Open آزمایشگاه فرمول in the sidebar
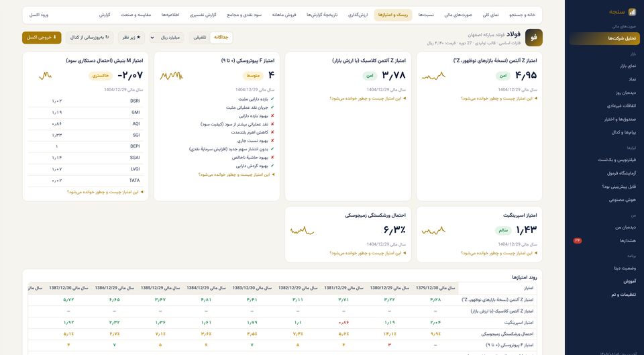644x355 pixels. click(x=604, y=173)
